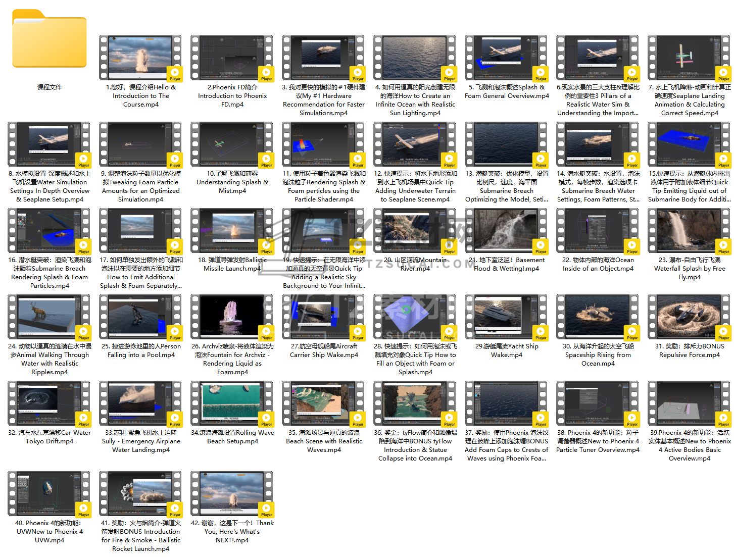Click file name '3. … #1 Hardware Recommendation for Faster Simulations.mp4'
Image resolution: width=734 pixels, height=560 pixels.
pos(324,100)
